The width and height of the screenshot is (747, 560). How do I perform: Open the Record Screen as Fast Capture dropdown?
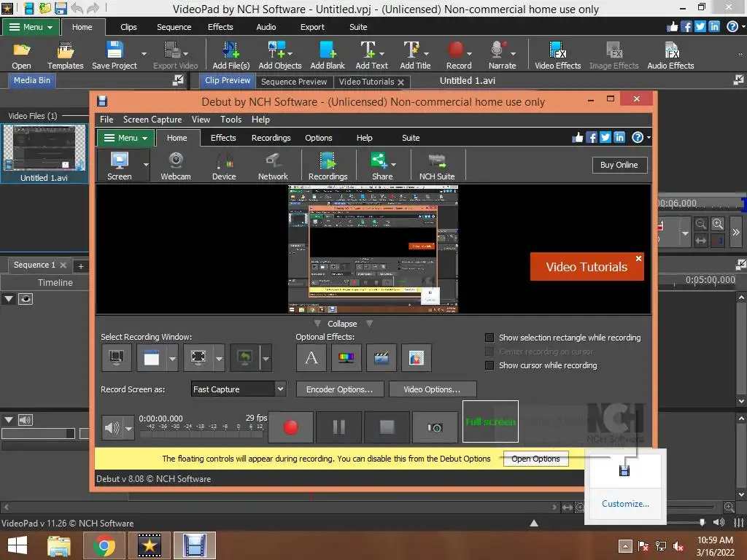click(x=239, y=389)
